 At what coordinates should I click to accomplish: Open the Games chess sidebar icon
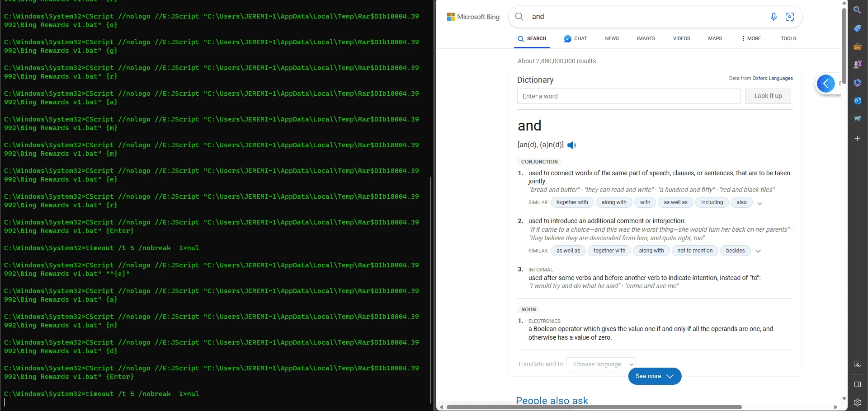click(x=857, y=65)
